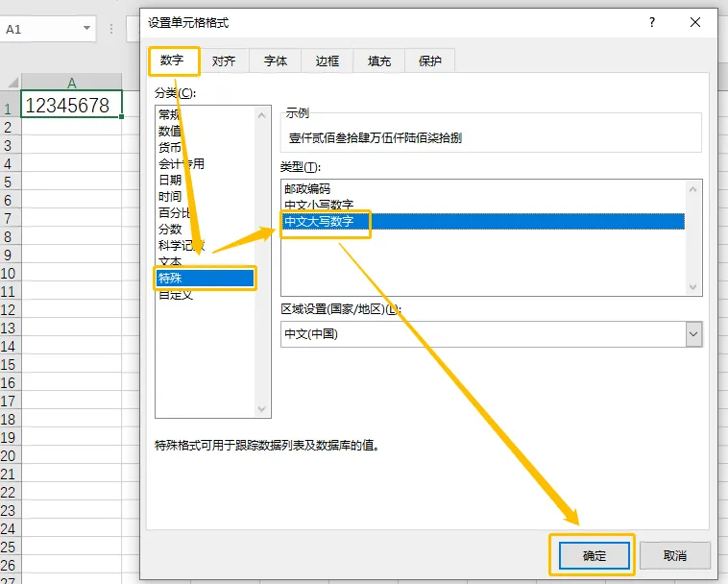Click category list scroll up arrow
Screen dimensions: 728x584
(262, 115)
